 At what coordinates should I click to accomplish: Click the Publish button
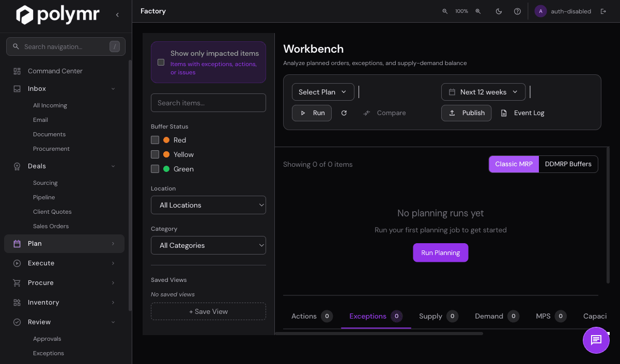point(466,113)
